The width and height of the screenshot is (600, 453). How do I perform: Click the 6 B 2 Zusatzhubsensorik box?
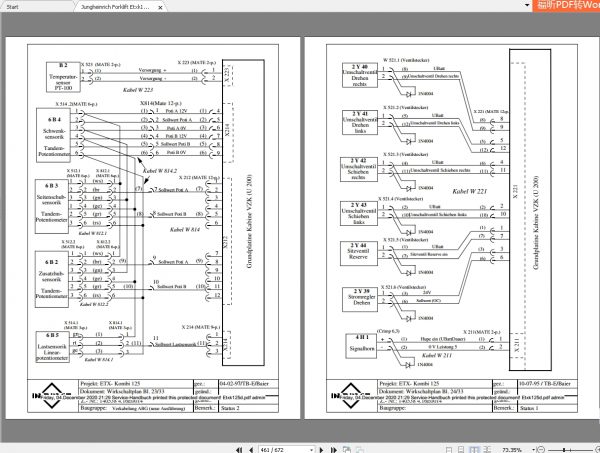click(52, 279)
